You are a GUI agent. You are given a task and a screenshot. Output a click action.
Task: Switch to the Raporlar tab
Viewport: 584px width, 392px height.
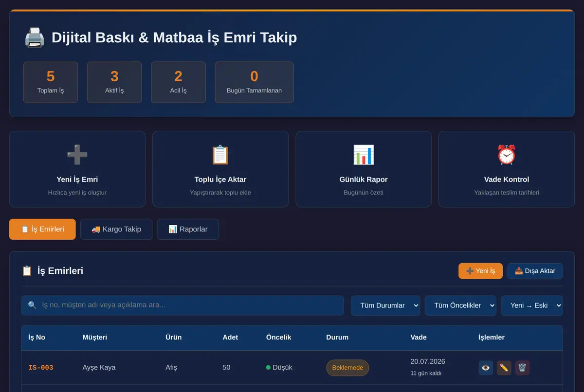(188, 229)
